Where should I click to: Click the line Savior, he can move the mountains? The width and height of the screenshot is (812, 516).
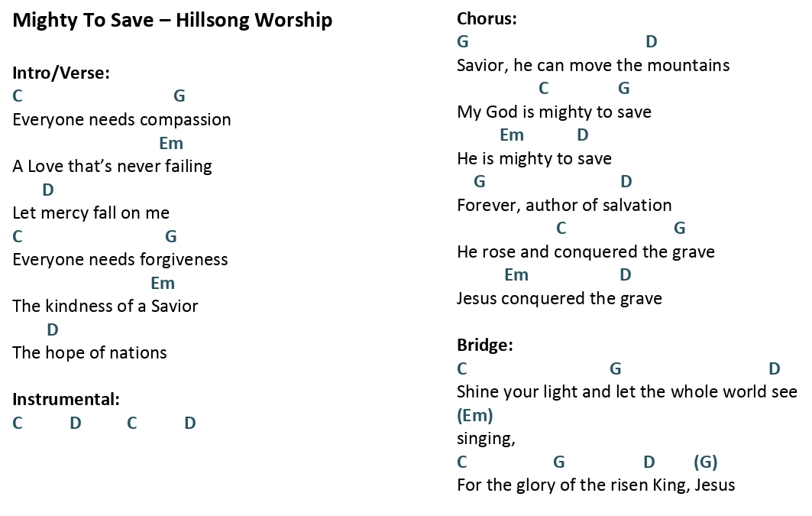(594, 66)
